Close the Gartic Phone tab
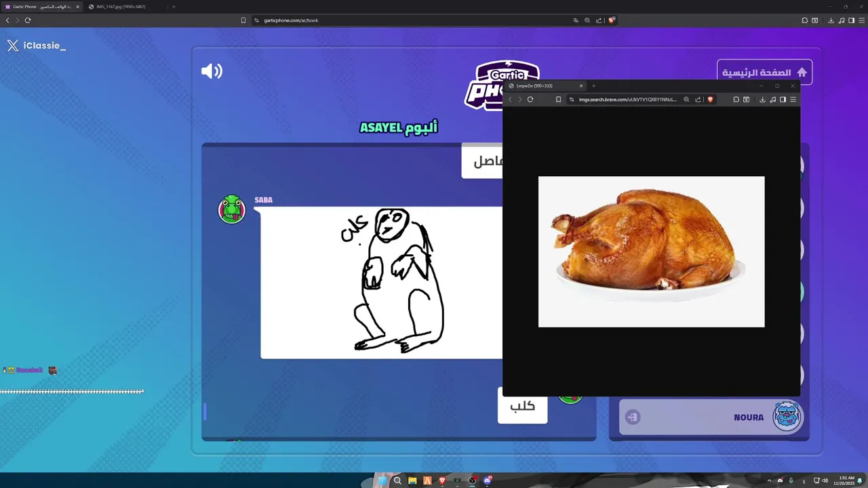 tap(77, 7)
